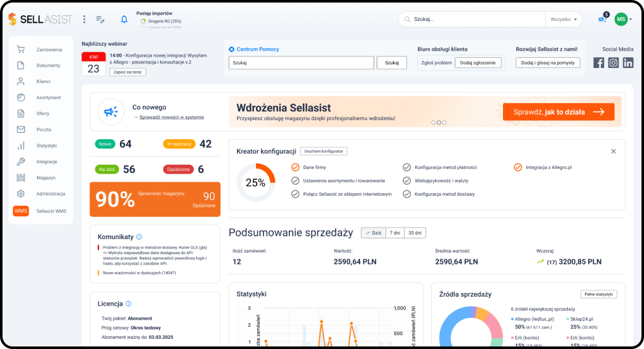Toggle Konfiguracja metod dostawy check

(x=406, y=194)
